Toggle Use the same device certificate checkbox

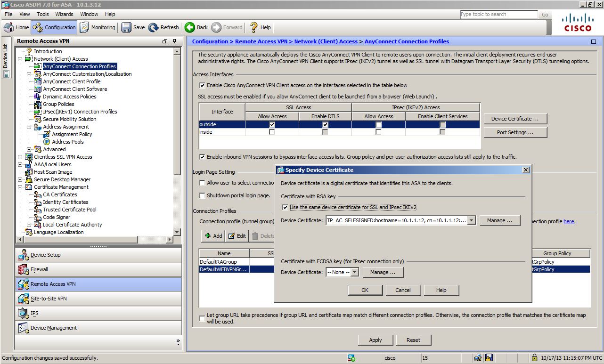285,207
